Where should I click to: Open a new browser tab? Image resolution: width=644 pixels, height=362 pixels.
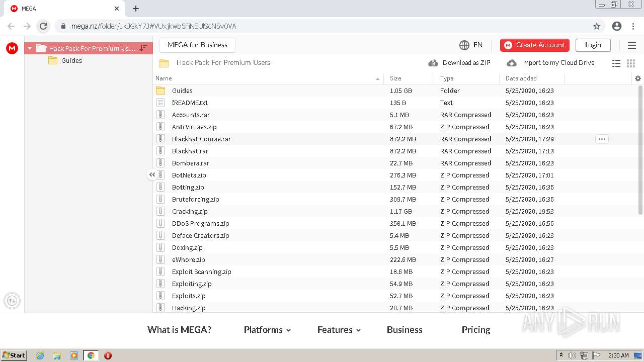tap(136, 9)
